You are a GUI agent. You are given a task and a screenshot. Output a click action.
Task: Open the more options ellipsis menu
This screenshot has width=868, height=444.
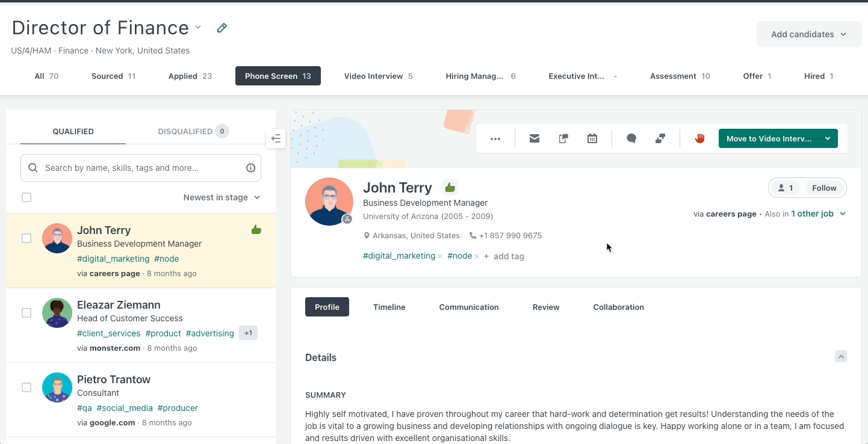pyautogui.click(x=495, y=138)
